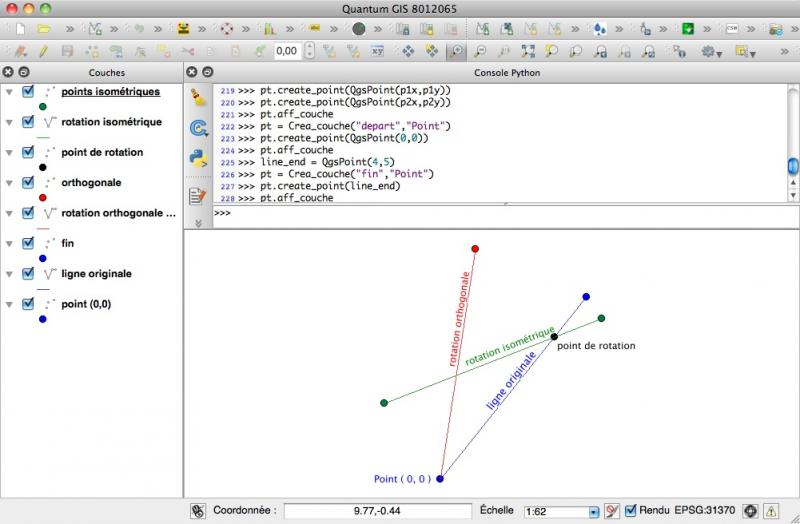Hide the 'ligne originale' layer
The width and height of the screenshot is (800, 524).
coord(28,273)
